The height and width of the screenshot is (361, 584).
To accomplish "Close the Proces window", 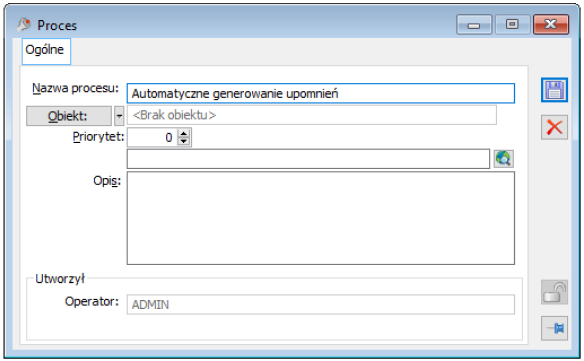I will tap(551, 25).
